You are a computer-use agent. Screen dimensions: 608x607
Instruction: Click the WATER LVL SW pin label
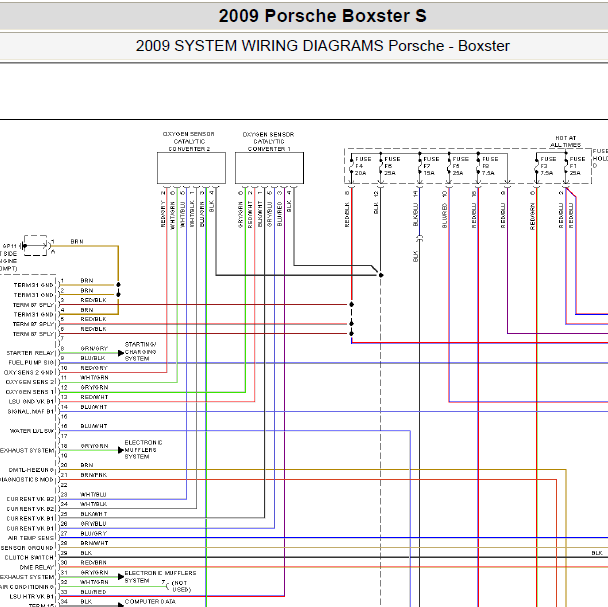(x=32, y=431)
